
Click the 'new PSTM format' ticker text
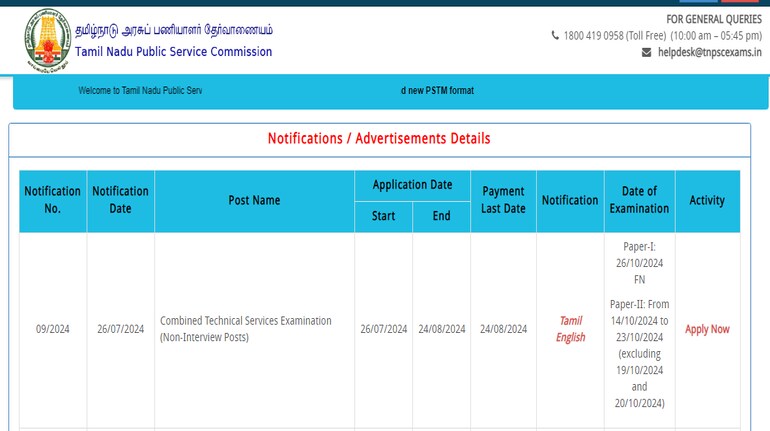pyautogui.click(x=438, y=91)
